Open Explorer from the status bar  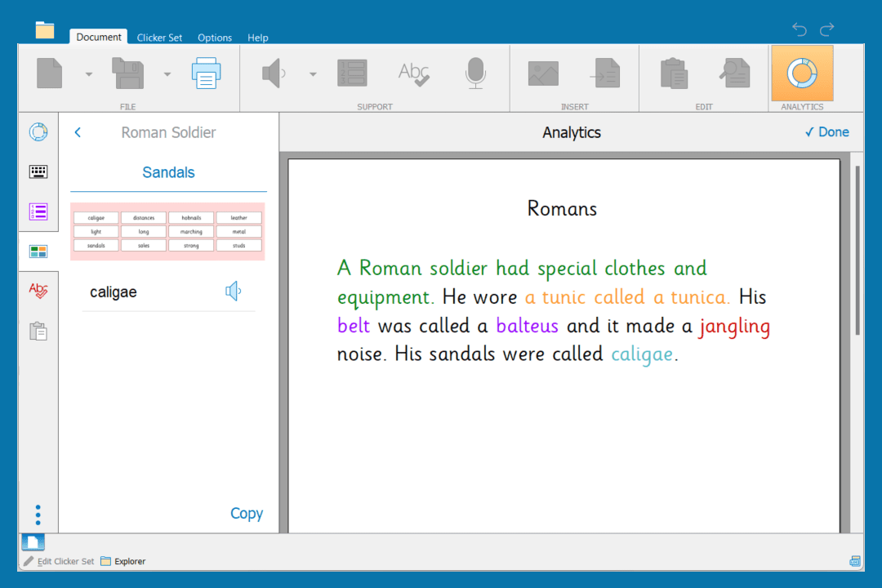123,561
